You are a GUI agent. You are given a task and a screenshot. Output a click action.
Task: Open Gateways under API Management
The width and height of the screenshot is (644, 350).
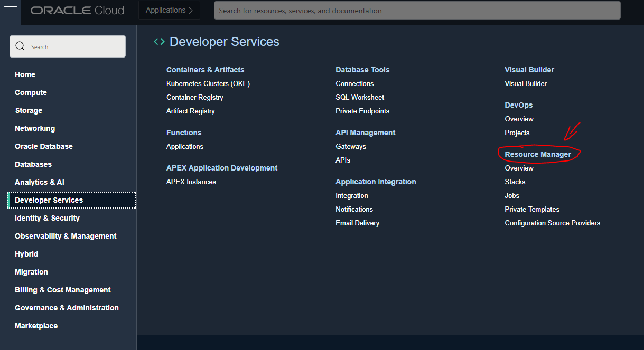click(351, 146)
